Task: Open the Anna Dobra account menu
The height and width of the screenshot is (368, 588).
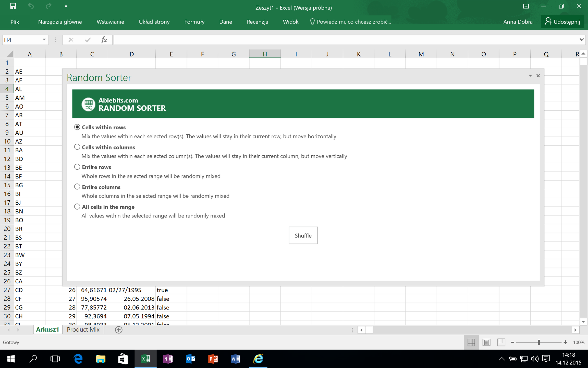Action: [518, 22]
